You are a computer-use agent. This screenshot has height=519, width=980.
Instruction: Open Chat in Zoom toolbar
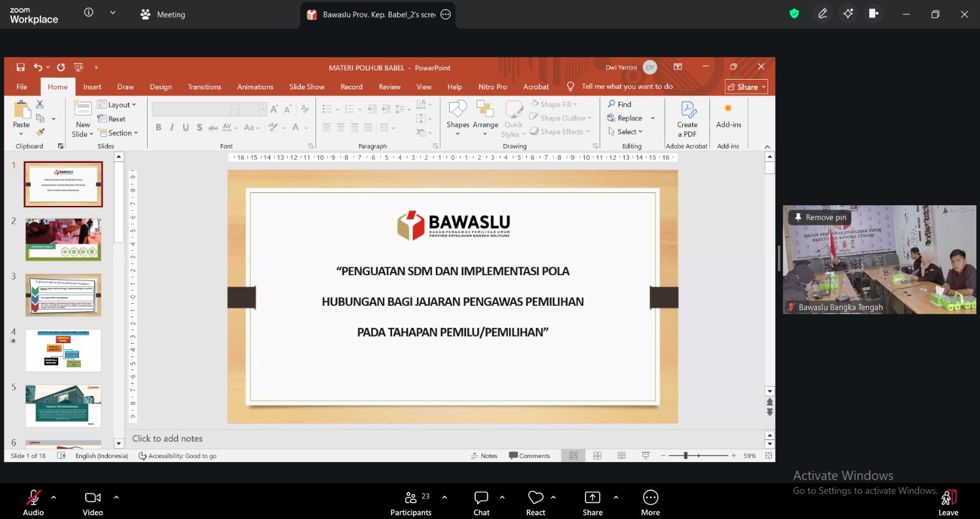[481, 502]
